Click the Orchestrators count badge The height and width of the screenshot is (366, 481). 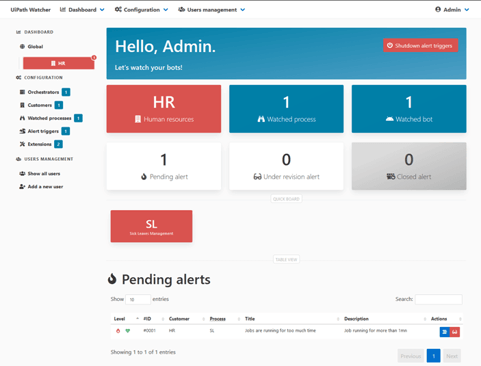(66, 92)
